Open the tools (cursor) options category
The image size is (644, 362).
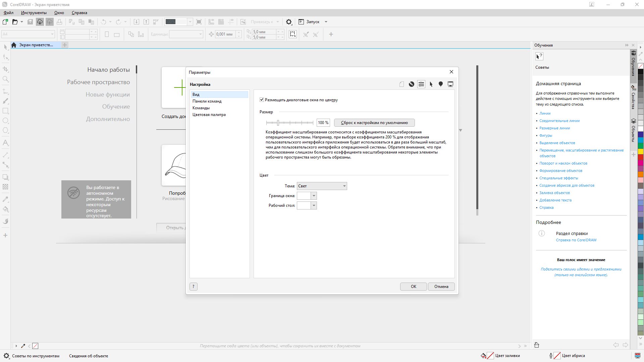click(431, 84)
